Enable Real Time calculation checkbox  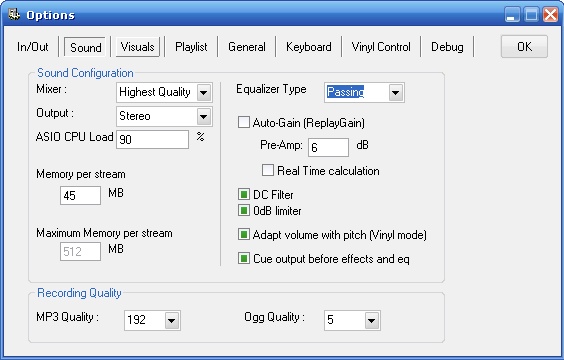[268, 170]
